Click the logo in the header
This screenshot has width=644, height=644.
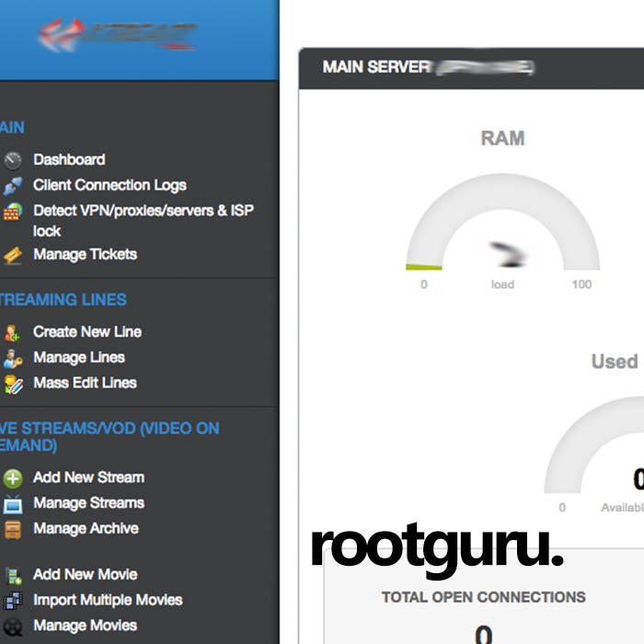pyautogui.click(x=118, y=36)
